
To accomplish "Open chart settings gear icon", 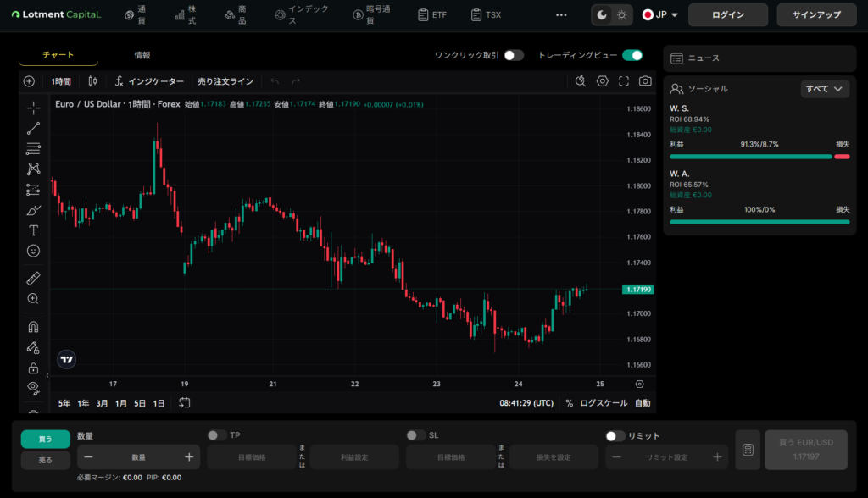I will tap(603, 80).
